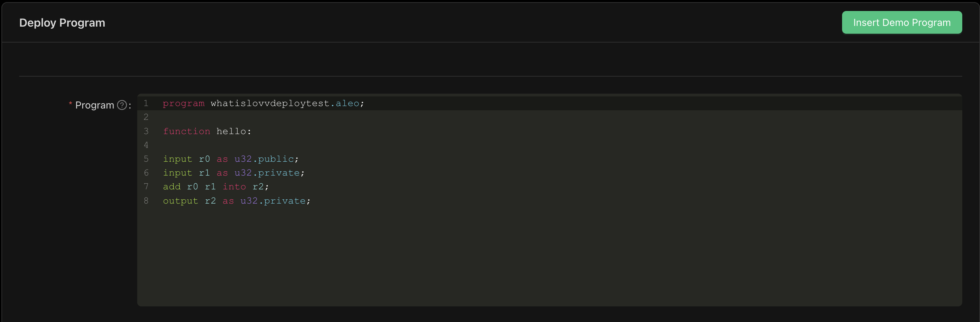Click the 'output' keyword on line 8

pos(180,201)
